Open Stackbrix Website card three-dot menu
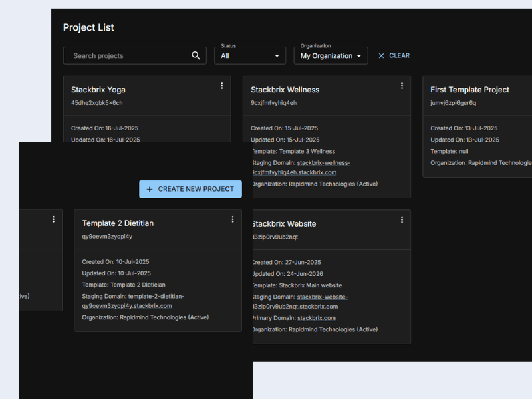This screenshot has width=532, height=399. tap(402, 220)
